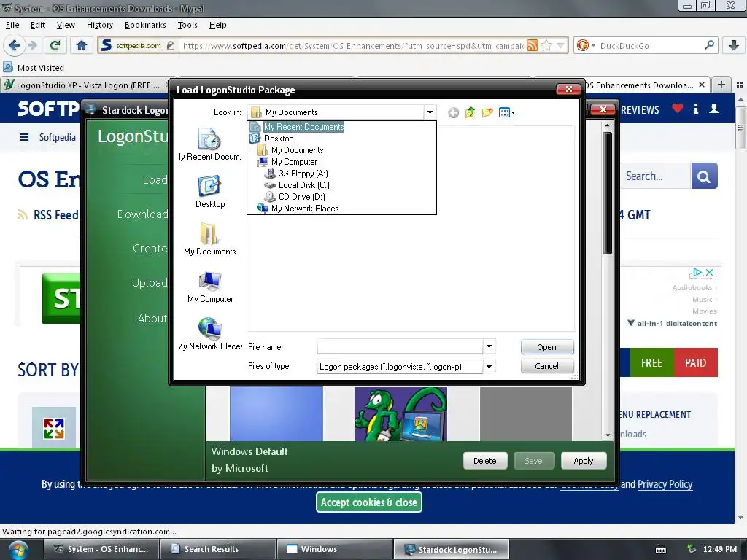Image resolution: width=747 pixels, height=560 pixels.
Task: Click the FREE filter button
Action: 651,362
